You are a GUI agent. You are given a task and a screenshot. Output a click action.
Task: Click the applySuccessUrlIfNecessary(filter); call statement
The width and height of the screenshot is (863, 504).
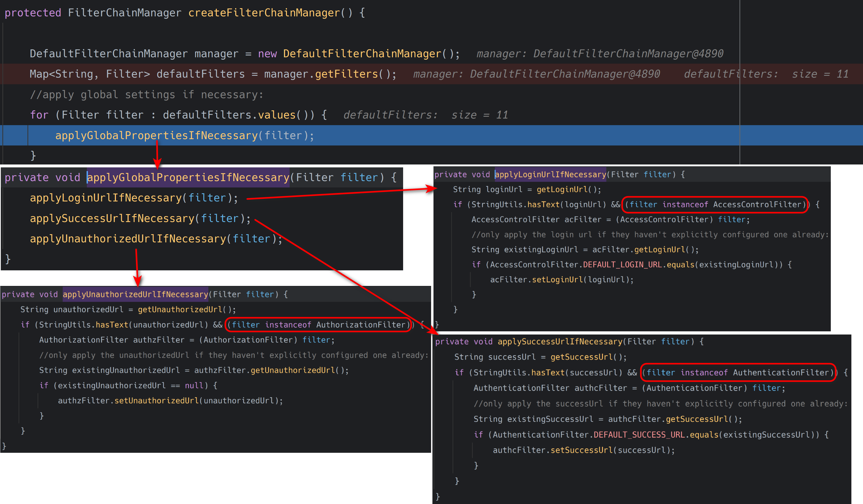pyautogui.click(x=140, y=218)
